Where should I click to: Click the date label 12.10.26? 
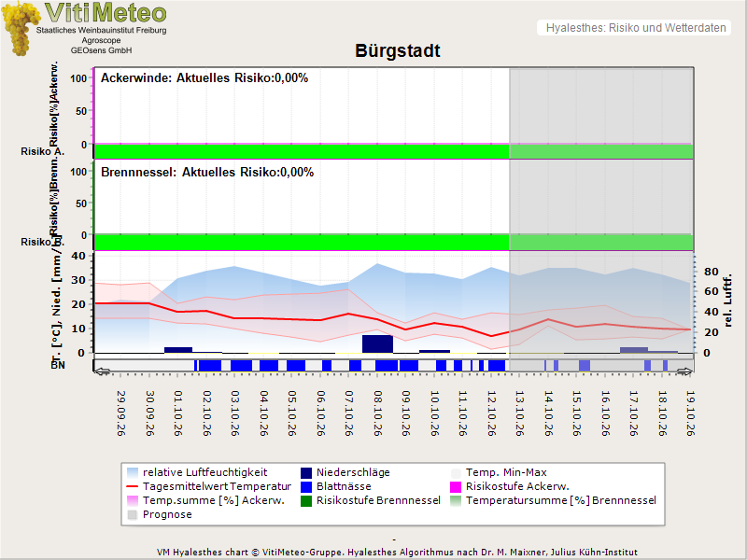(x=491, y=413)
